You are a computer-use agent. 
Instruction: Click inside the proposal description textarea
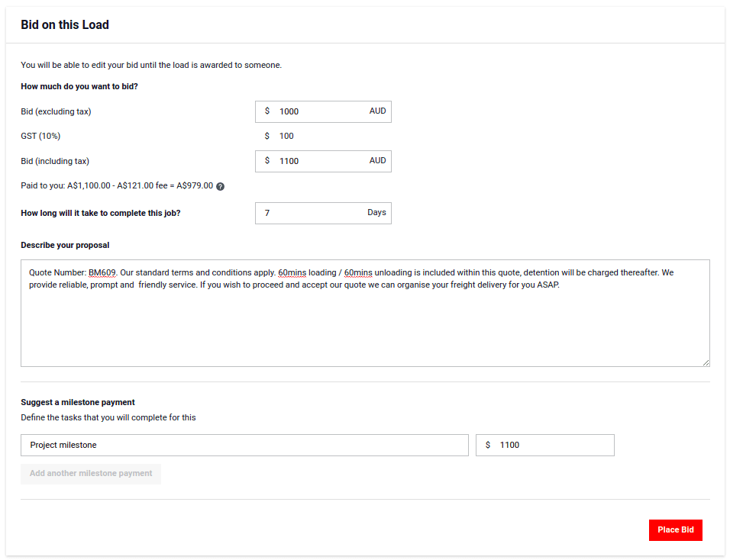(365, 313)
